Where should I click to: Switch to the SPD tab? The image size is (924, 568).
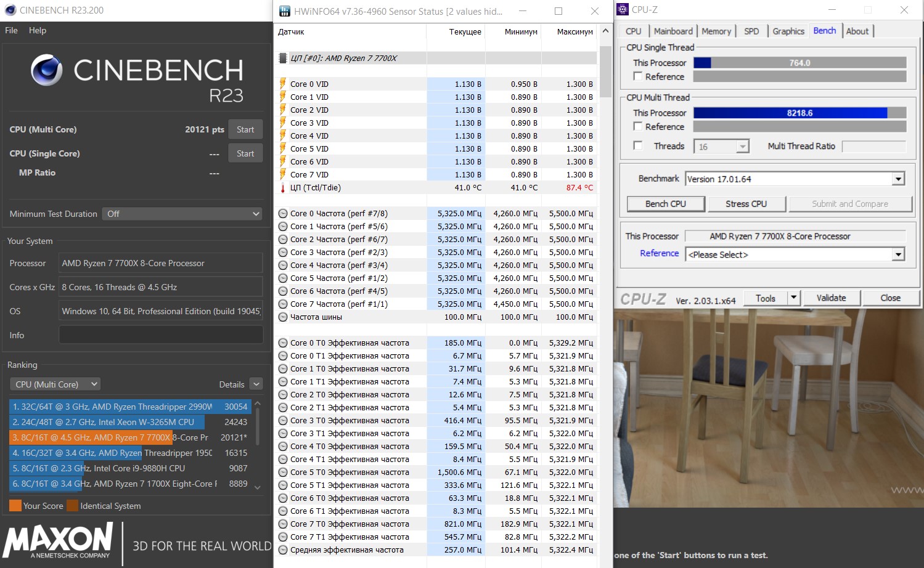751,31
